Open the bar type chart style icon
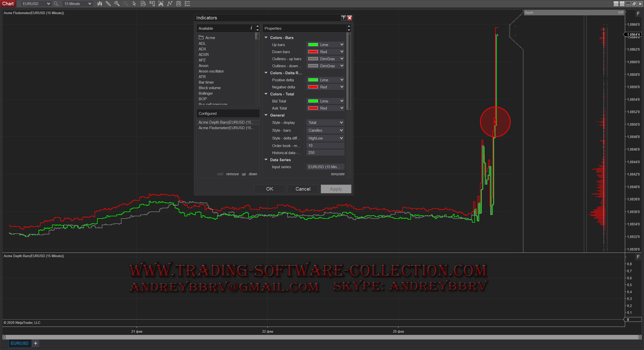 click(100, 4)
